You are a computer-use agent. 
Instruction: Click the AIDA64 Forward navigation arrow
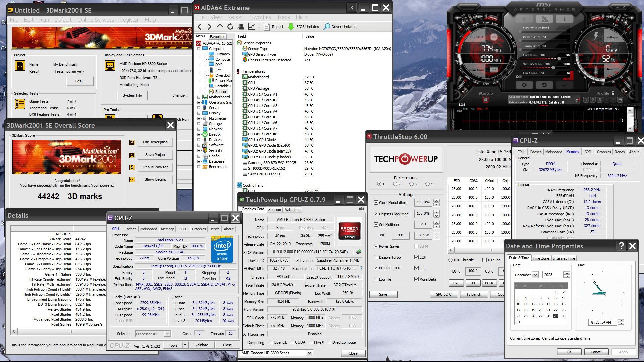210,27
